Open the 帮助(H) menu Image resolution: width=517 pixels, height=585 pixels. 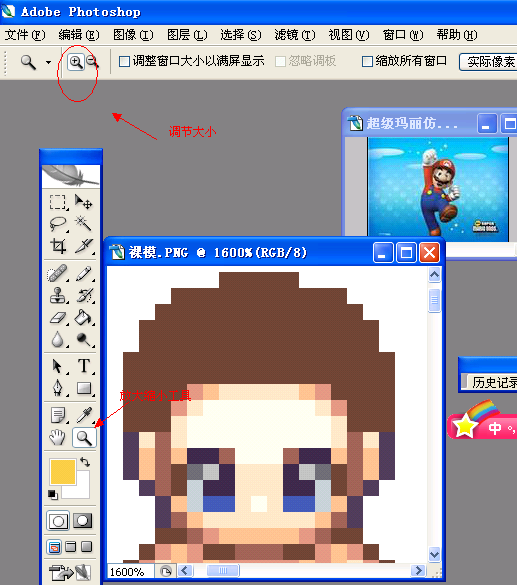click(457, 35)
